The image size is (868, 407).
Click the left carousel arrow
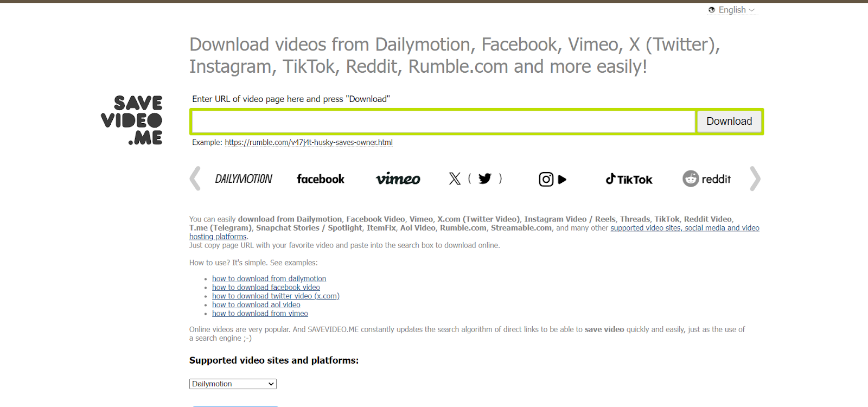point(195,179)
